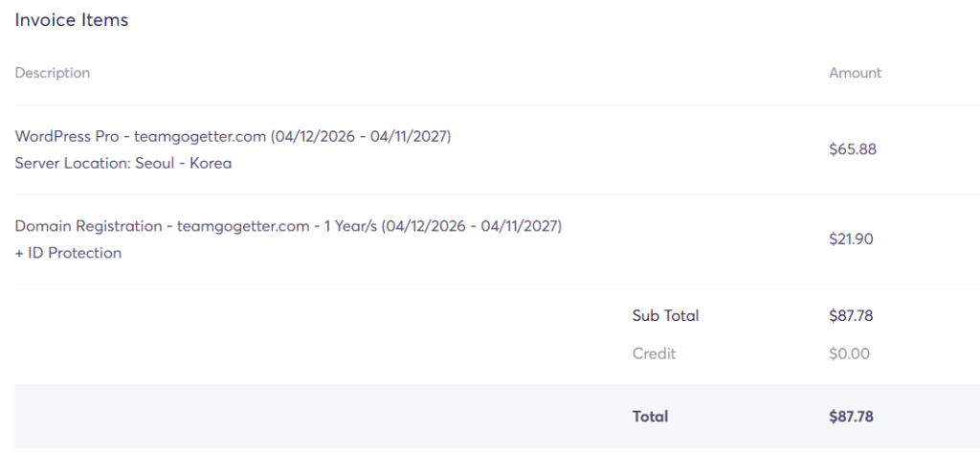The image size is (980, 455).
Task: Click the Invoice Items heading
Action: 71,20
